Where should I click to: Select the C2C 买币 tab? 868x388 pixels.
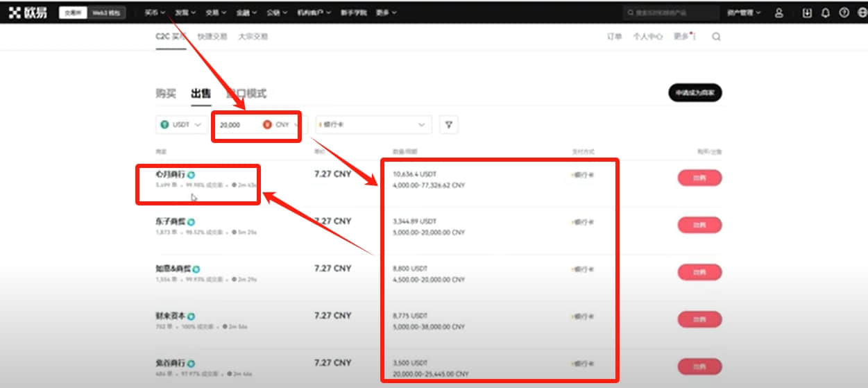172,37
